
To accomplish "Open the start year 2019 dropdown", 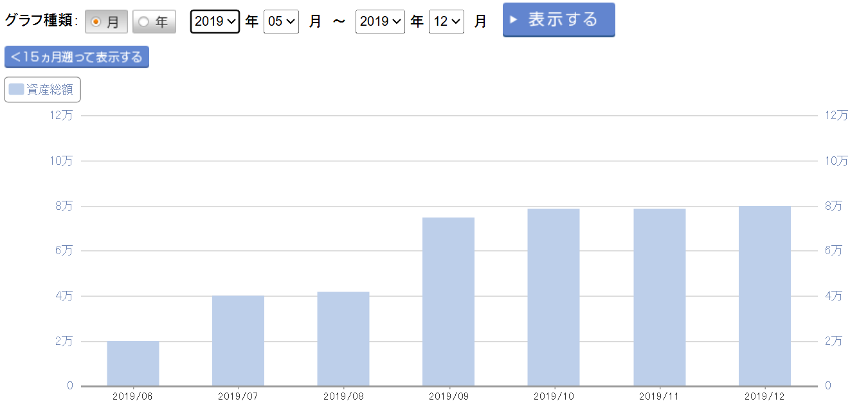I will pyautogui.click(x=215, y=21).
